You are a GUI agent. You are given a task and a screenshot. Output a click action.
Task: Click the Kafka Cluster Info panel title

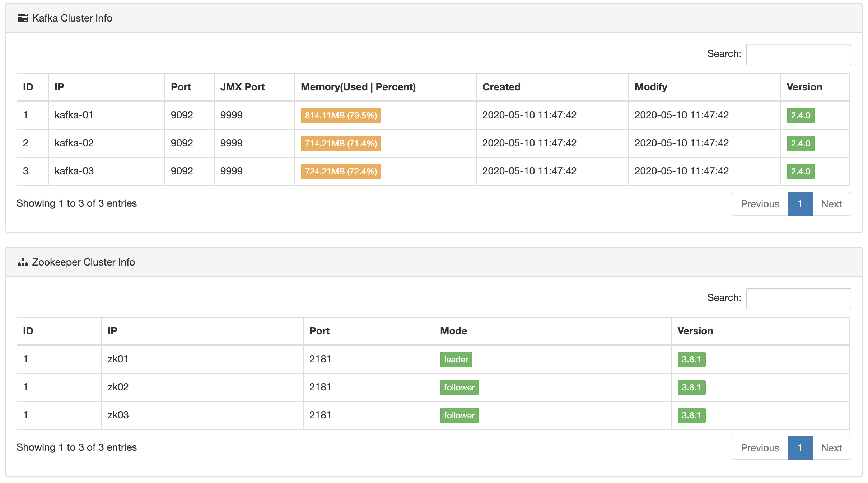point(72,18)
